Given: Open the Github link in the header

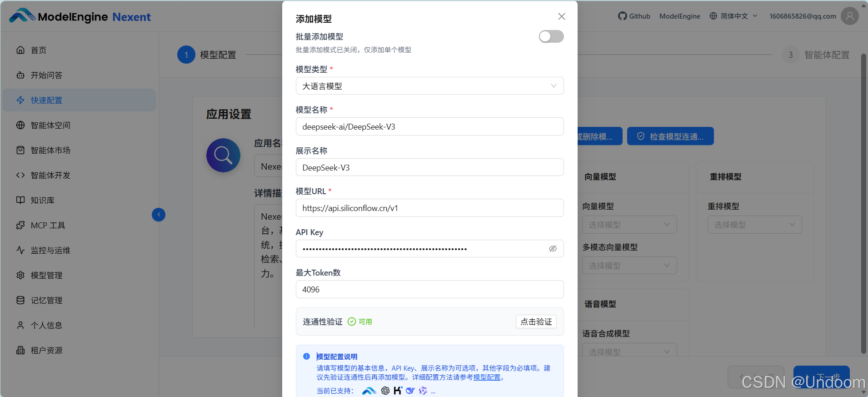Looking at the screenshot, I should coord(634,16).
